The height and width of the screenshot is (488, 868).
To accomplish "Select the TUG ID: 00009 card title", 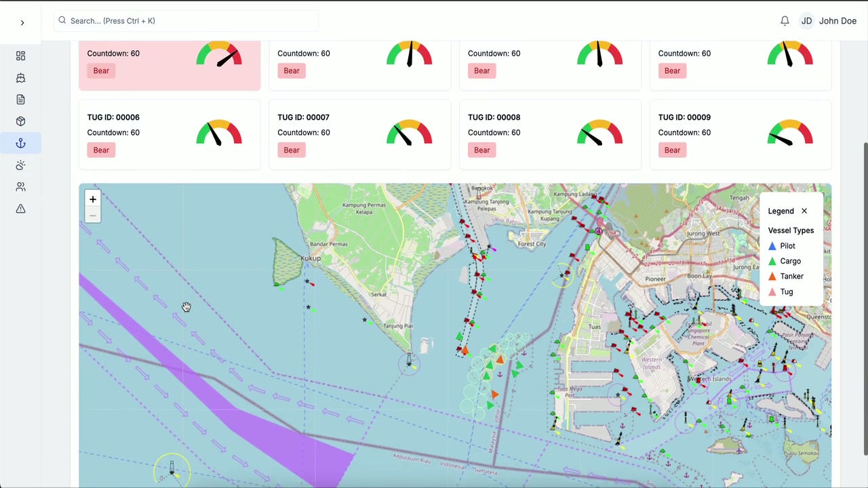I will (684, 117).
